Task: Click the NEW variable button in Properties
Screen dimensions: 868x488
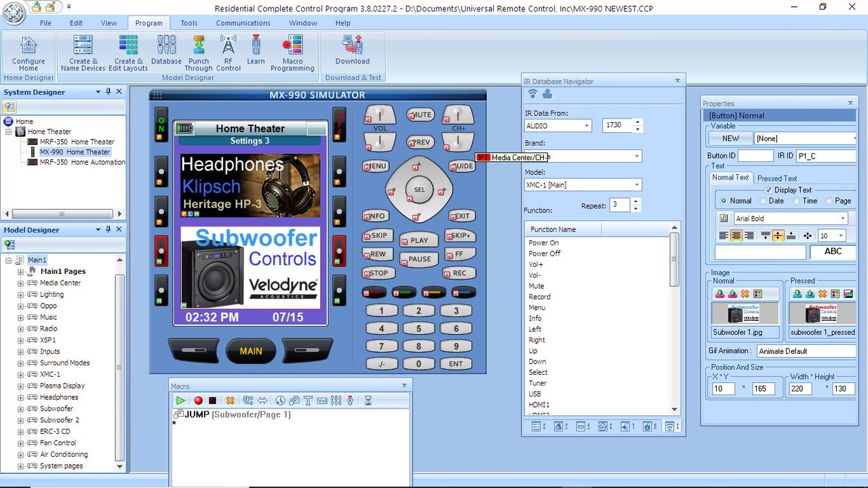Action: point(730,138)
